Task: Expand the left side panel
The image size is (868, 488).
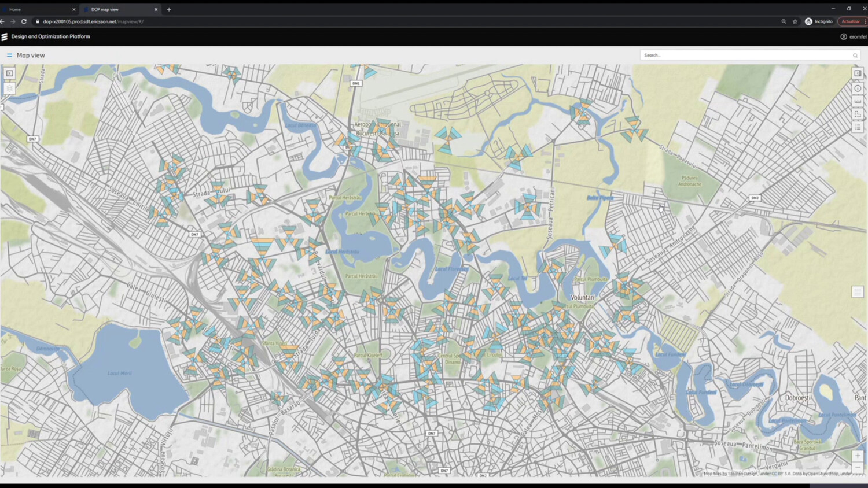Action: click(9, 73)
